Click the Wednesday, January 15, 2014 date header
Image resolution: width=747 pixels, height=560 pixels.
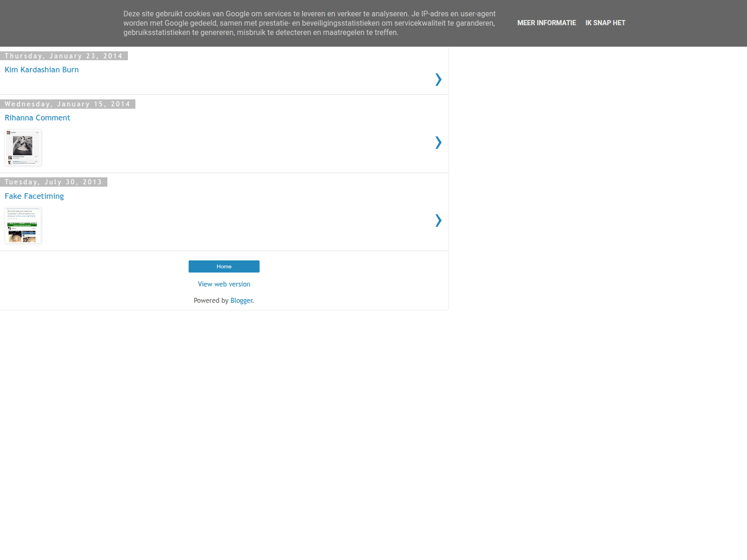click(x=68, y=104)
